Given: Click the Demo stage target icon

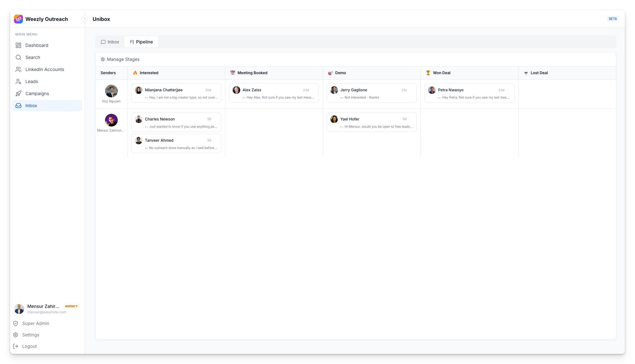Looking at the screenshot, I should [330, 73].
